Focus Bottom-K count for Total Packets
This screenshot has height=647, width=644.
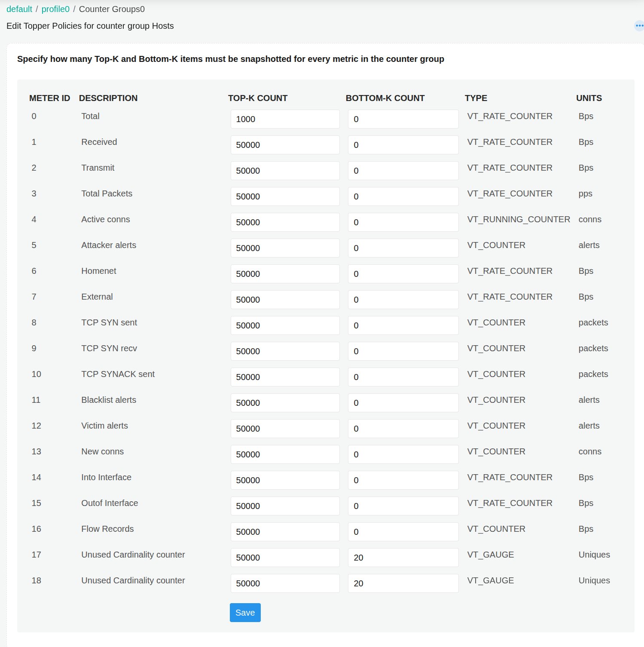click(403, 196)
